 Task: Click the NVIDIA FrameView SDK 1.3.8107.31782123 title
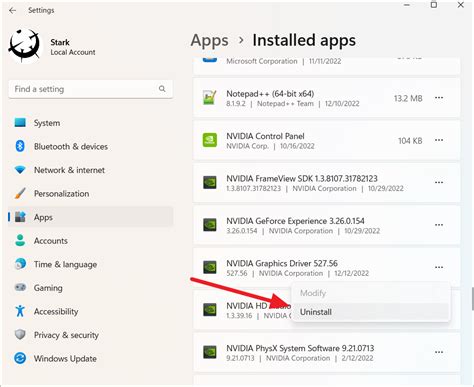click(302, 178)
